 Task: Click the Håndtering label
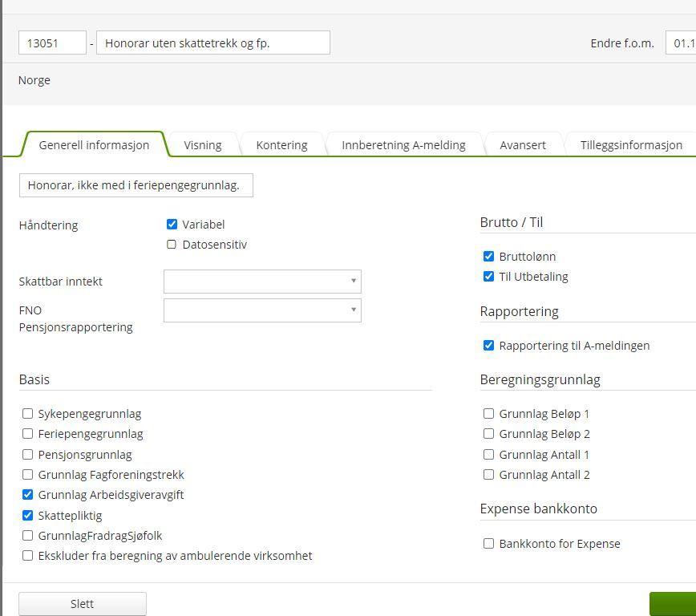pyautogui.click(x=48, y=225)
